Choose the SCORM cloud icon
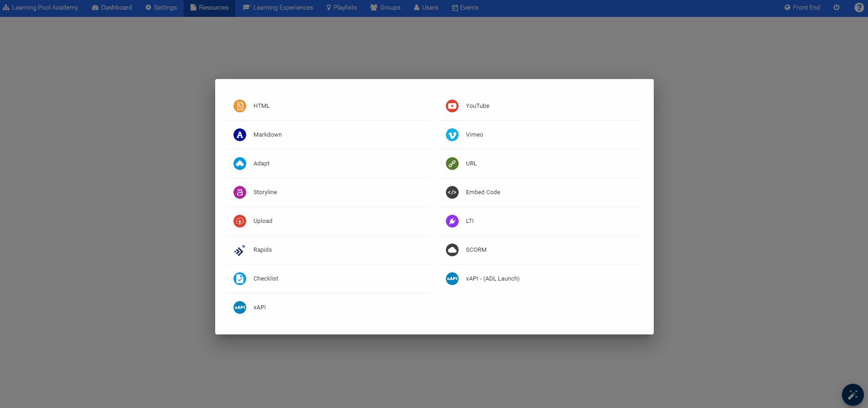868x408 pixels. (452, 250)
